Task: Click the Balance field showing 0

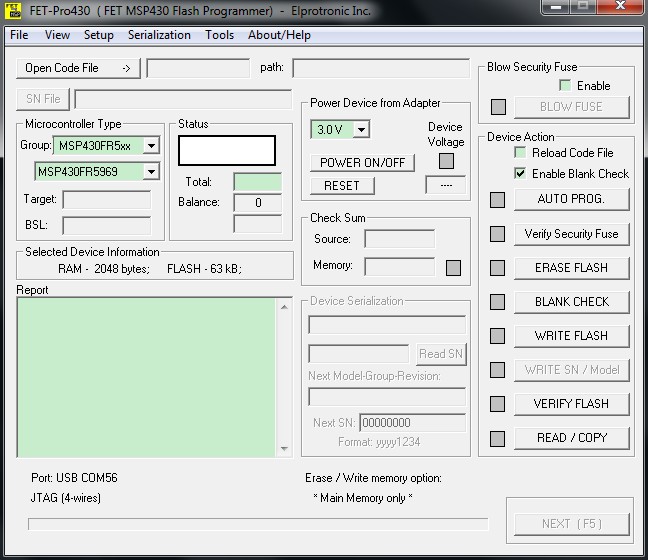Action: (x=258, y=203)
